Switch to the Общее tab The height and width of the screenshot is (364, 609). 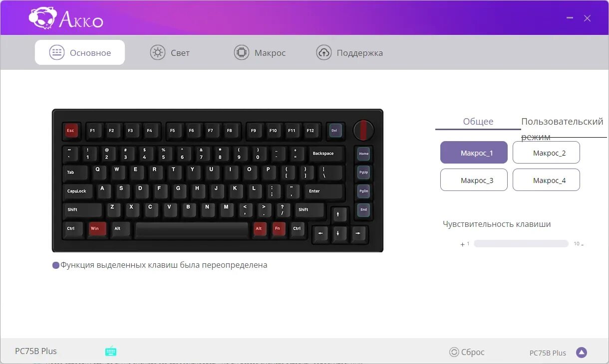(478, 122)
